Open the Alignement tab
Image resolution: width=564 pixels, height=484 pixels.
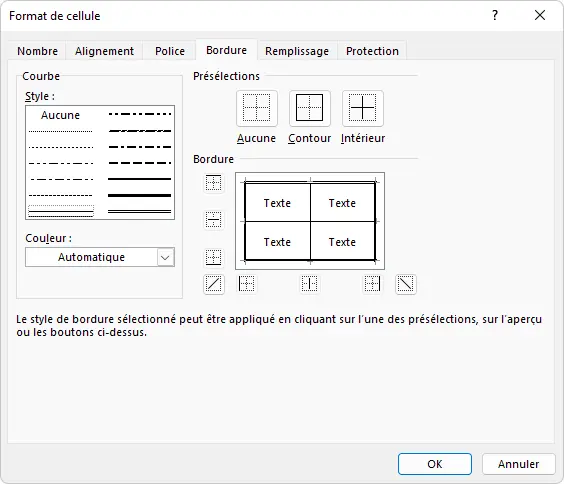tap(104, 51)
